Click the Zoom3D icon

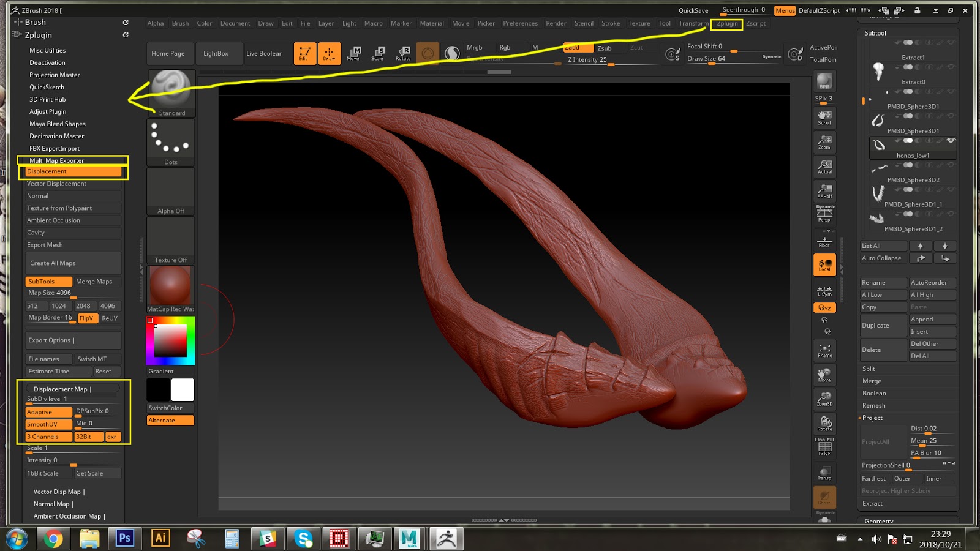[x=824, y=399]
